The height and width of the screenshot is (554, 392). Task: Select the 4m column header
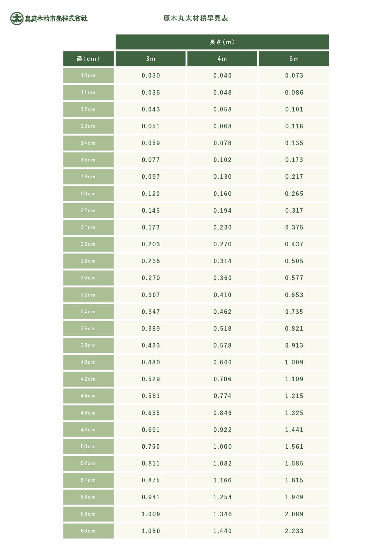[x=222, y=59]
